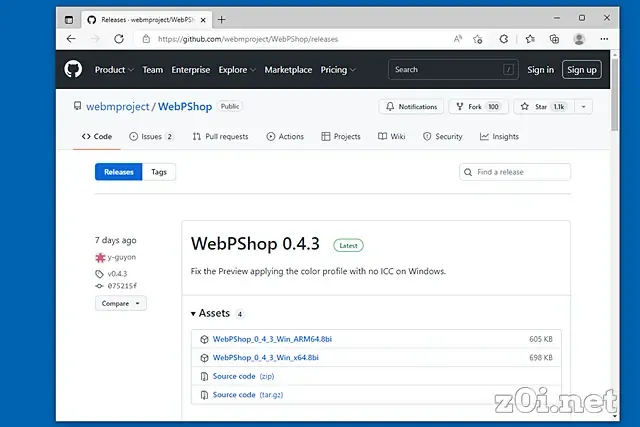This screenshot has height=427, width=640.
Task: Click the Sign up button
Action: pyautogui.click(x=582, y=70)
